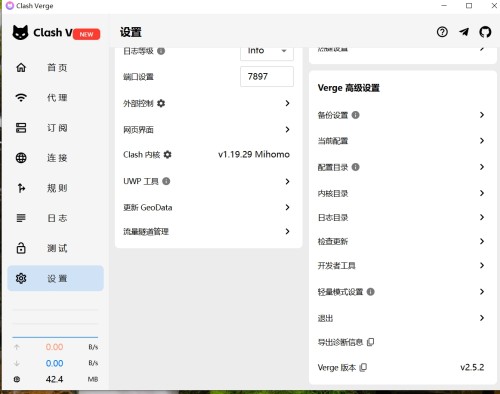Go to 规则 in the sidebar
The width and height of the screenshot is (500, 394).
[55, 188]
